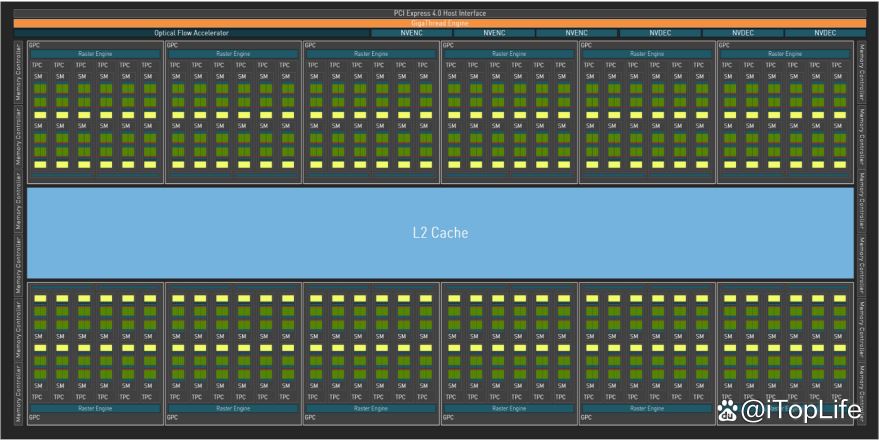The width and height of the screenshot is (879, 441).
Task: Click the middle NVENC block
Action: coord(494,33)
